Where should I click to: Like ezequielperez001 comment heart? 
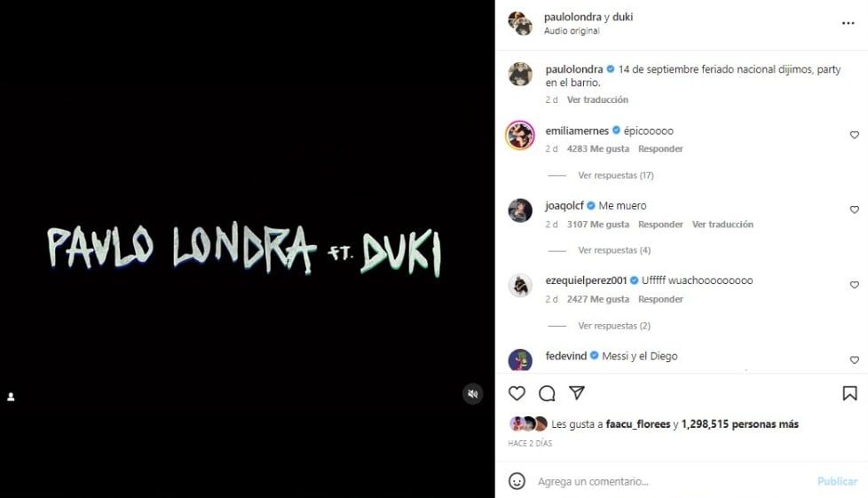854,285
